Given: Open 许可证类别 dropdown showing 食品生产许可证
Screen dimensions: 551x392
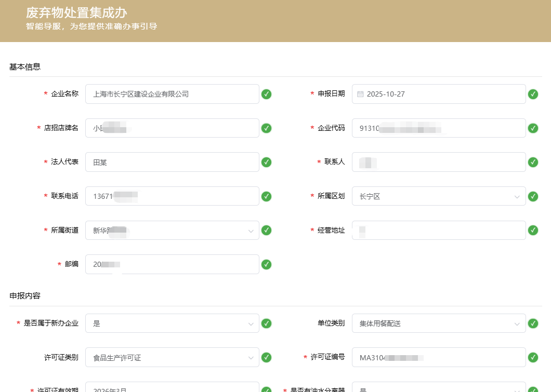Looking at the screenshot, I should [x=172, y=357].
